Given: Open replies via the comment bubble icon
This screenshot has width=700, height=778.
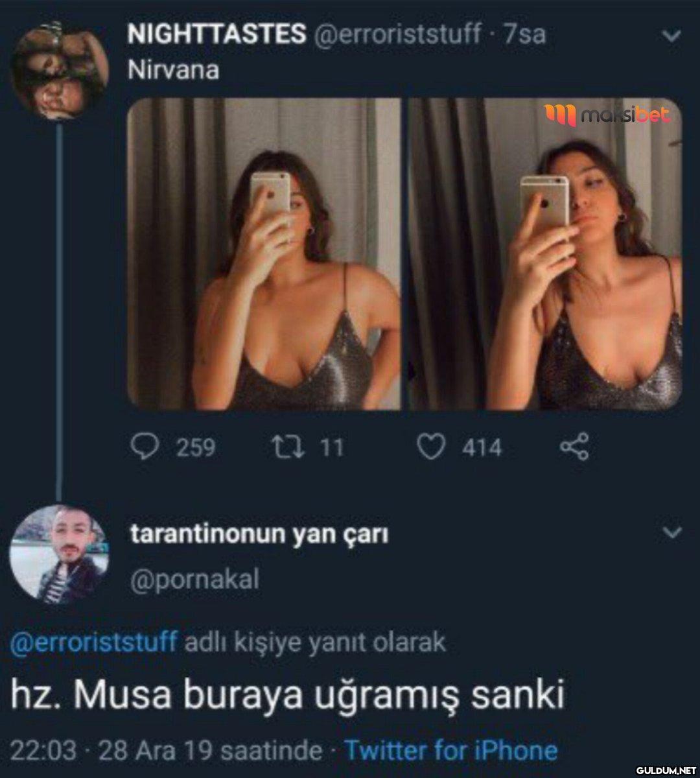Looking at the screenshot, I should 145,447.
